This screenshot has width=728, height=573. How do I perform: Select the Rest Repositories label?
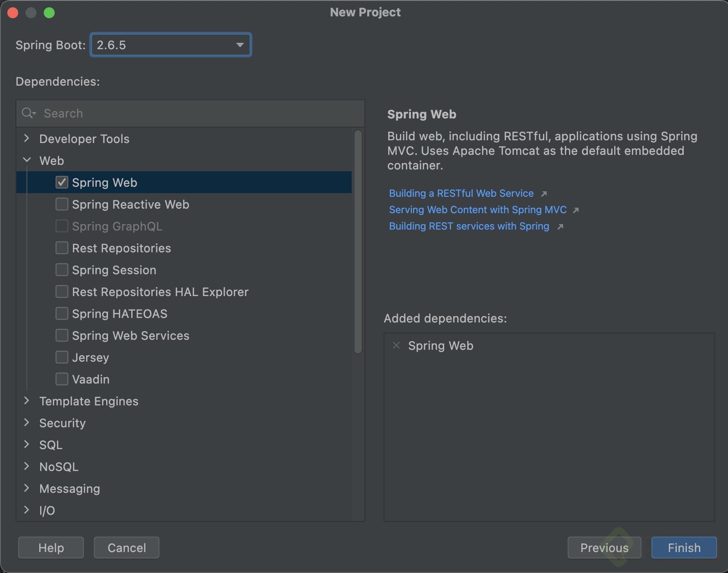[121, 248]
